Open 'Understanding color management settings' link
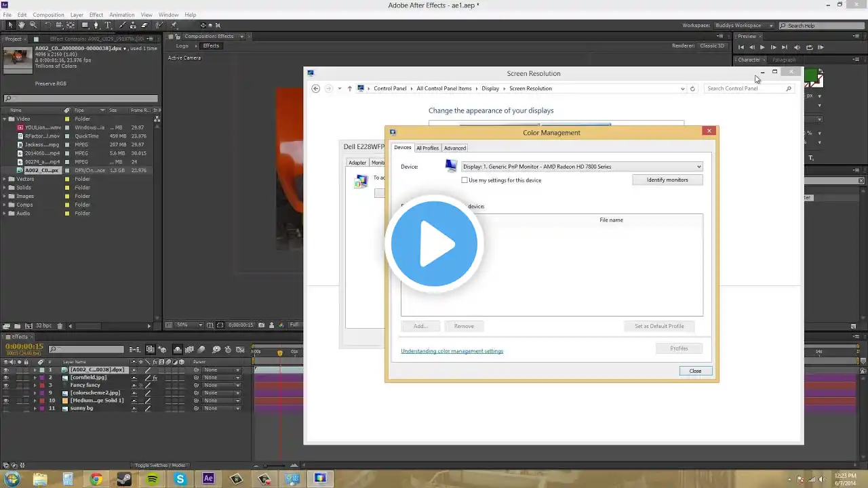This screenshot has height=488, width=868. click(452, 351)
